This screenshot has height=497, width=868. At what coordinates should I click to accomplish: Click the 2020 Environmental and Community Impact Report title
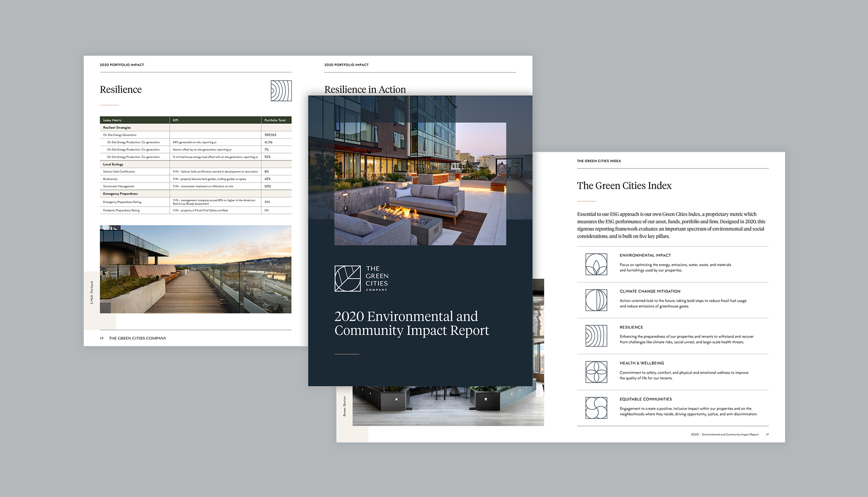tap(412, 323)
